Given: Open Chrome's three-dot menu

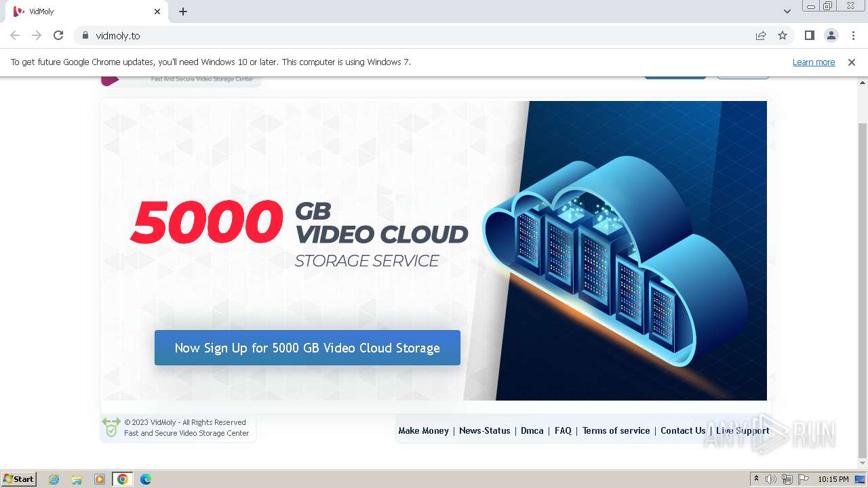Looking at the screenshot, I should (x=853, y=35).
